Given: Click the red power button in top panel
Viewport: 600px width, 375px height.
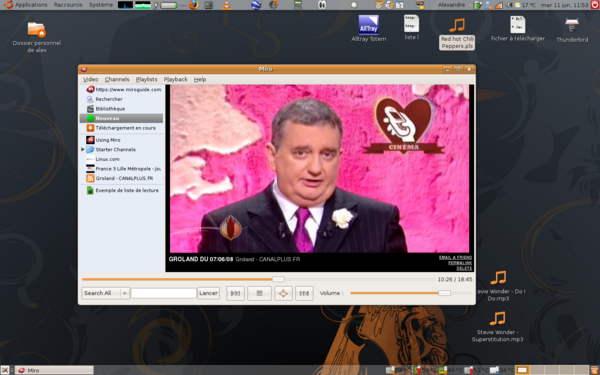Looking at the screenshot, I should (x=595, y=5).
